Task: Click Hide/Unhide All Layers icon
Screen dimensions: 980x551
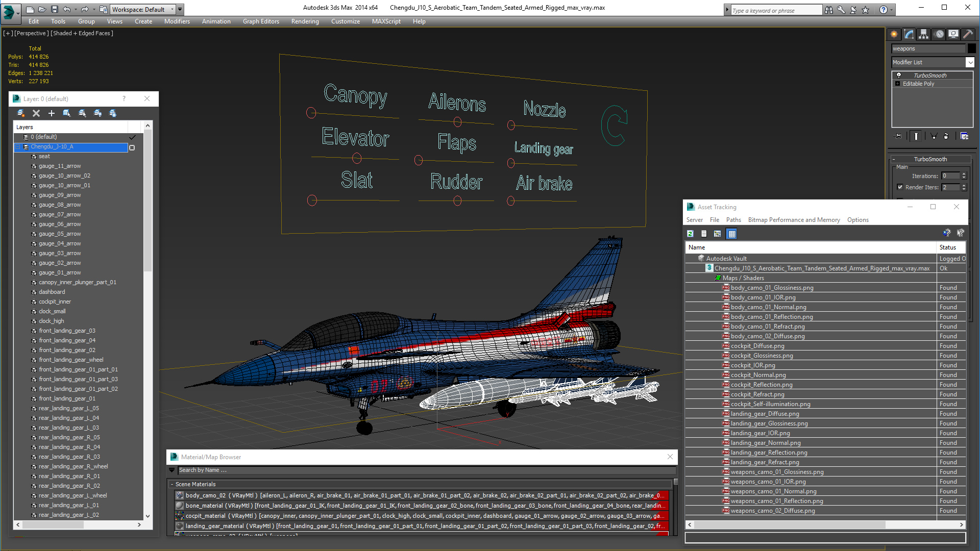Action: coord(97,113)
